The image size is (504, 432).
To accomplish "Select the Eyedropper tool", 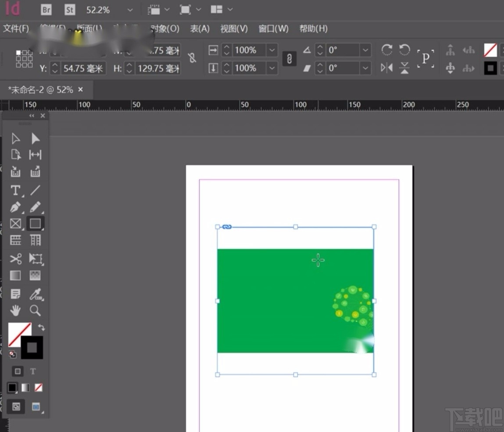I will [35, 294].
